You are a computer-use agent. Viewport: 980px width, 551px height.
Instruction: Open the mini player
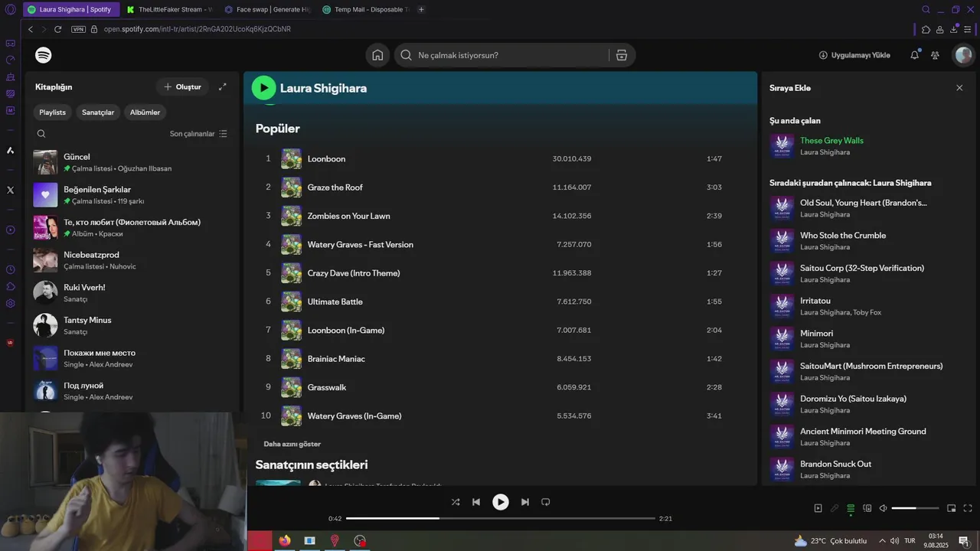click(x=952, y=508)
